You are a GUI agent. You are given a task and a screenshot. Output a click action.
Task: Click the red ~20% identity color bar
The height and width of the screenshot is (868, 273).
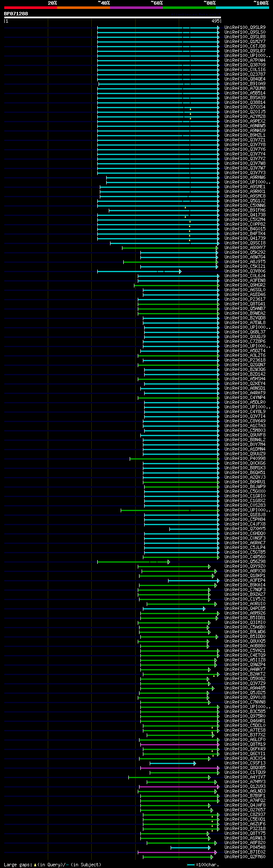point(31,8)
